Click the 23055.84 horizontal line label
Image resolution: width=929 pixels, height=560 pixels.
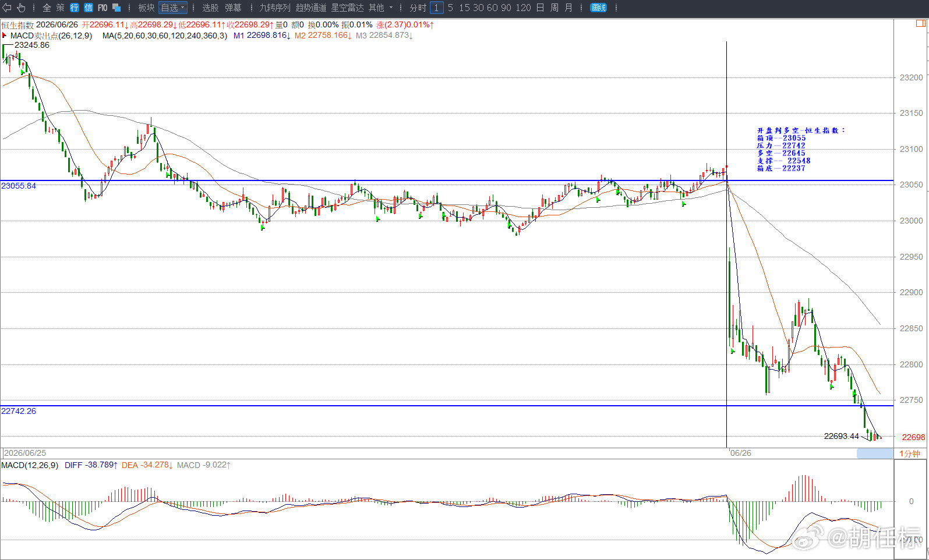coord(19,186)
